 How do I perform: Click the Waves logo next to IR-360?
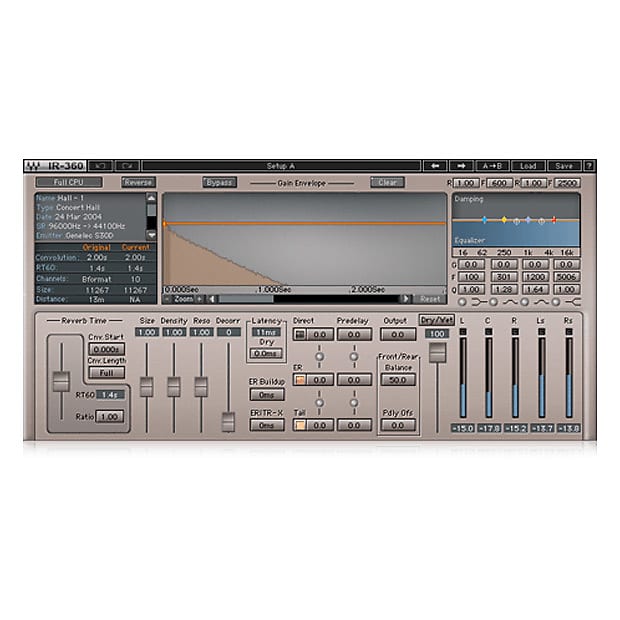click(x=33, y=166)
